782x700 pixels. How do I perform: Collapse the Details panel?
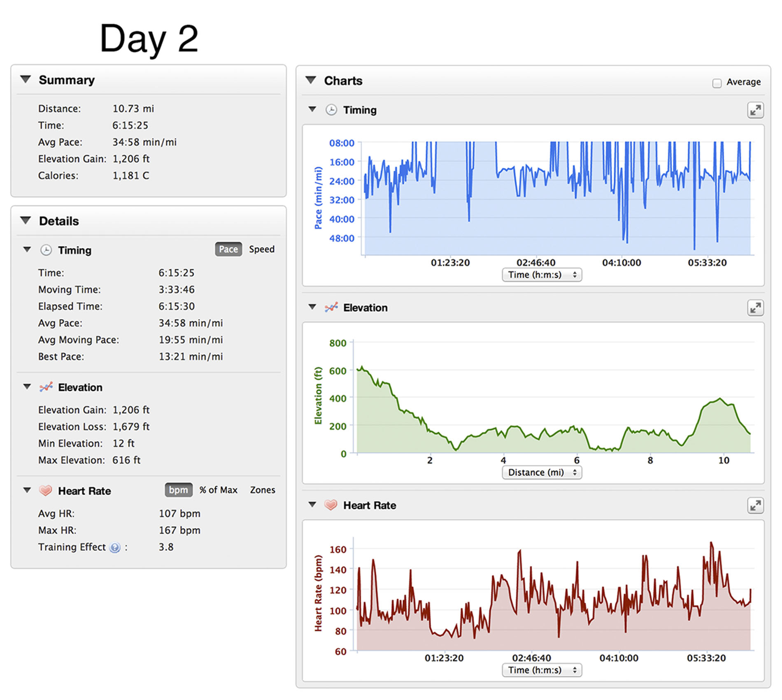click(26, 221)
